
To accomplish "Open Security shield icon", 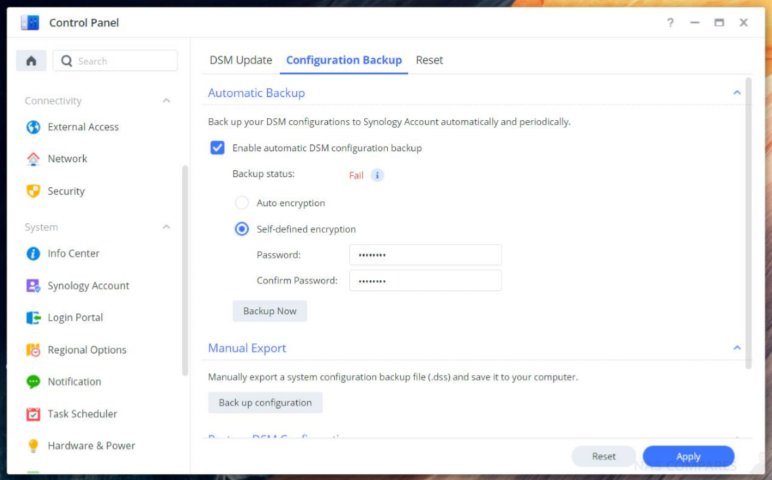I will coord(33,191).
